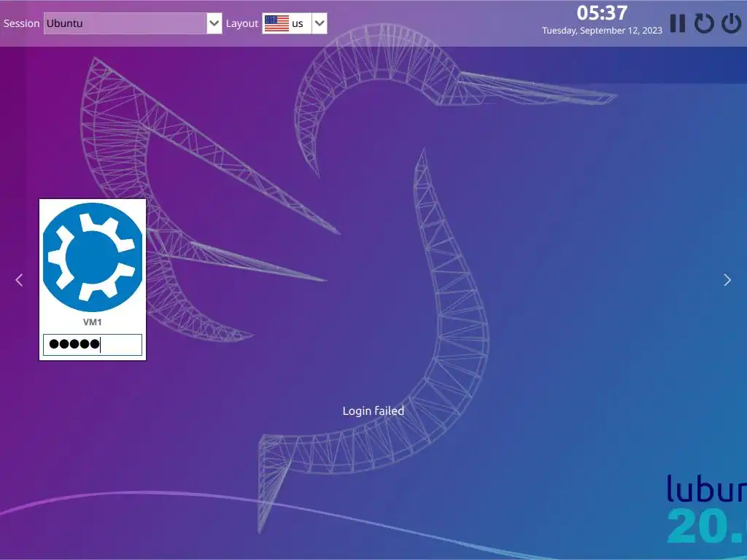Select next user with right arrow
Viewport: 747px width, 560px height.
pyautogui.click(x=727, y=280)
